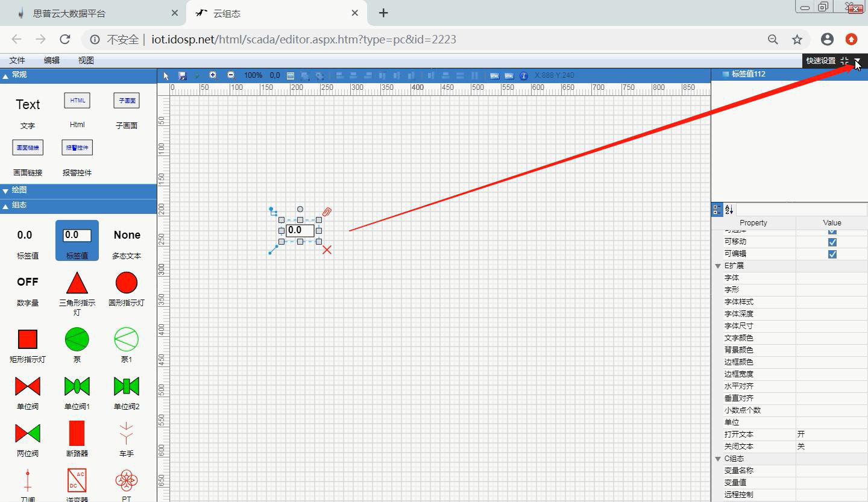This screenshot has height=502, width=868.
Task: Click the zoom in magnifier icon
Action: (x=213, y=75)
